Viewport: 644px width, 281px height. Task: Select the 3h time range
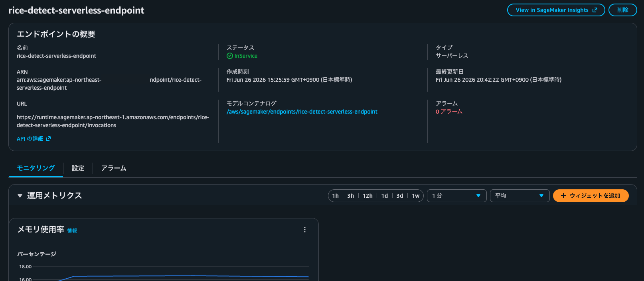351,196
